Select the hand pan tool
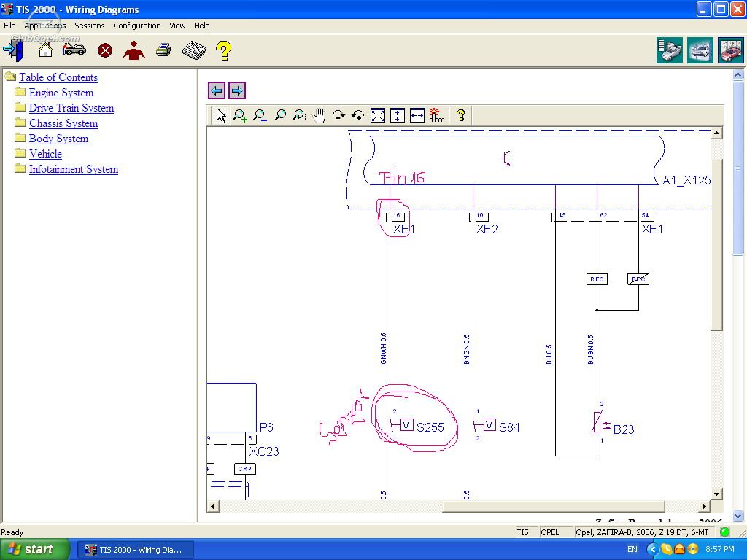 (319, 115)
